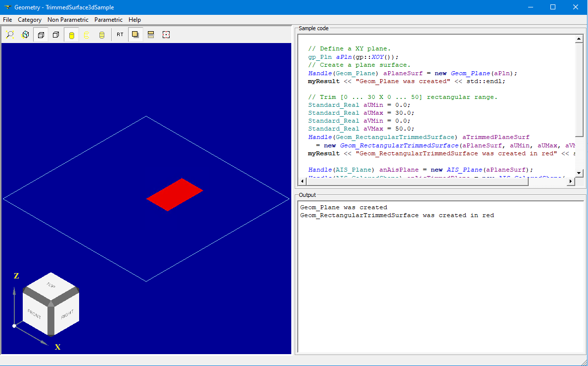This screenshot has height=366, width=588.
Task: Click the dashed selection rectangle icon
Action: coord(166,35)
